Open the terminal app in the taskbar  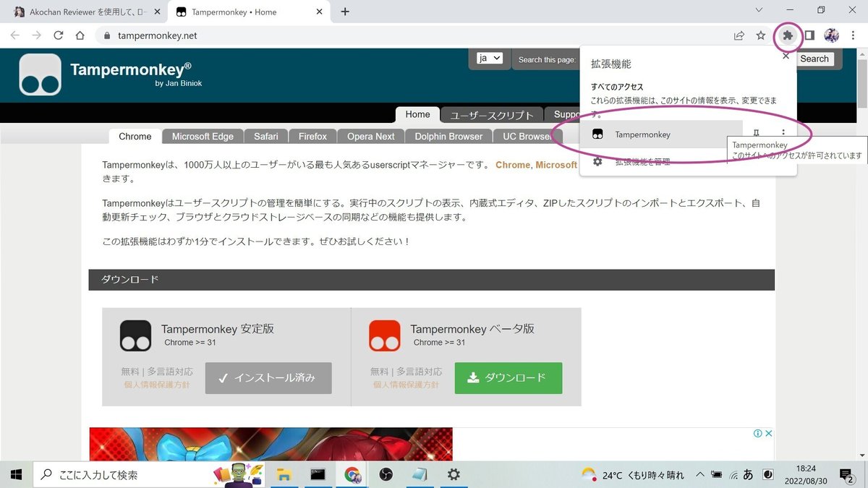318,474
